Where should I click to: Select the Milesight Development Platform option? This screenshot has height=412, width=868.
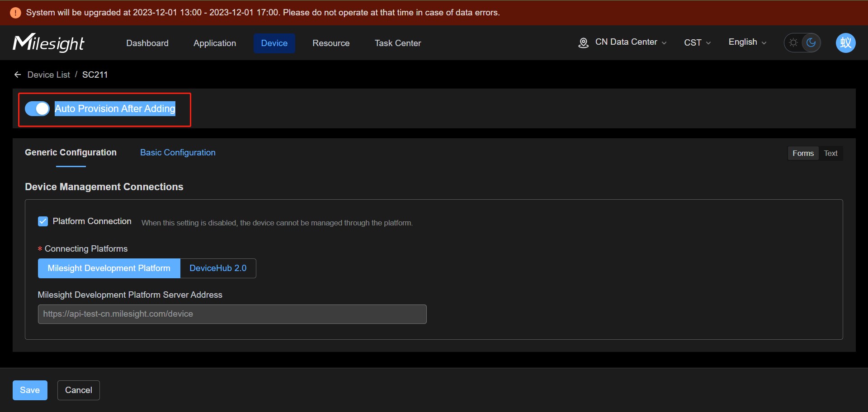tap(109, 268)
